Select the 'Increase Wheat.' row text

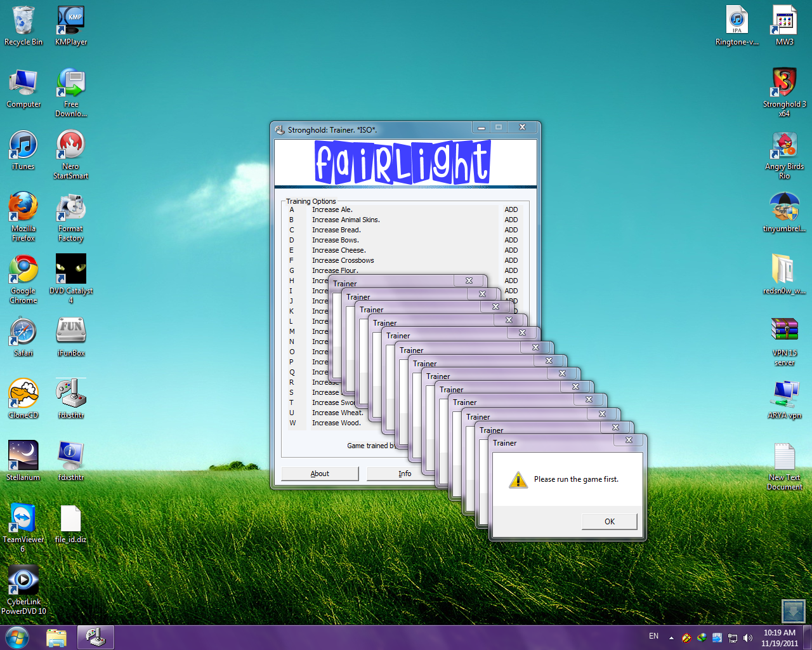(337, 413)
